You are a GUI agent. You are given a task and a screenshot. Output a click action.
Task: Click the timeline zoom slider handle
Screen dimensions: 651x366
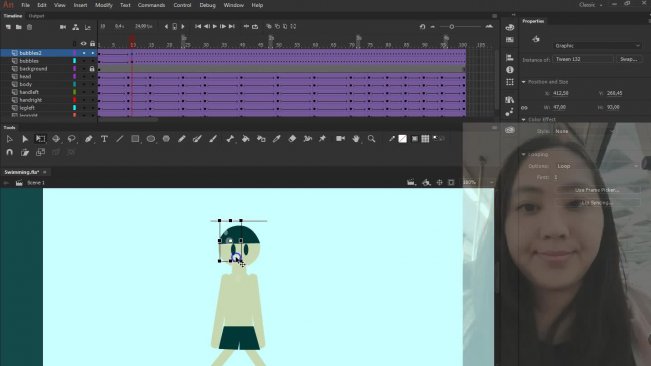[x=452, y=27]
